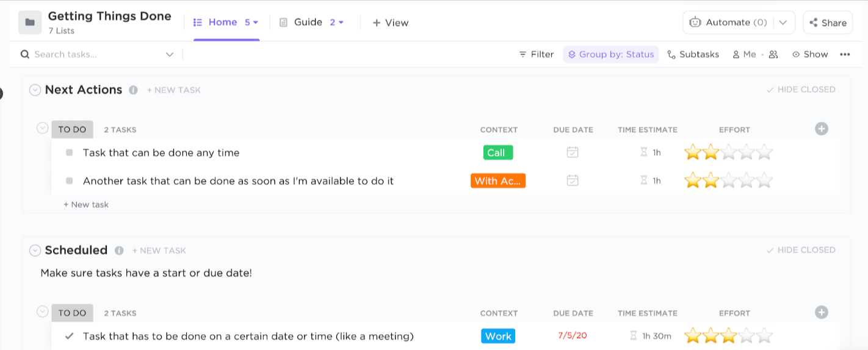The height and width of the screenshot is (350, 868).
Task: Select the Home view tab
Action: (222, 23)
